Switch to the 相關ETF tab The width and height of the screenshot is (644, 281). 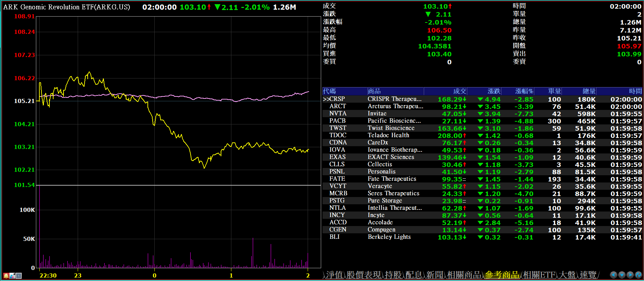point(539,275)
